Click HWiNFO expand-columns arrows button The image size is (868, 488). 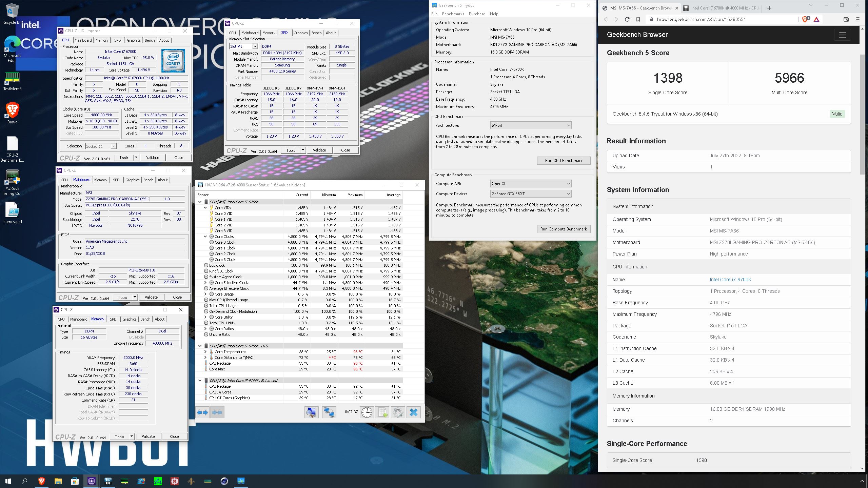(x=203, y=412)
